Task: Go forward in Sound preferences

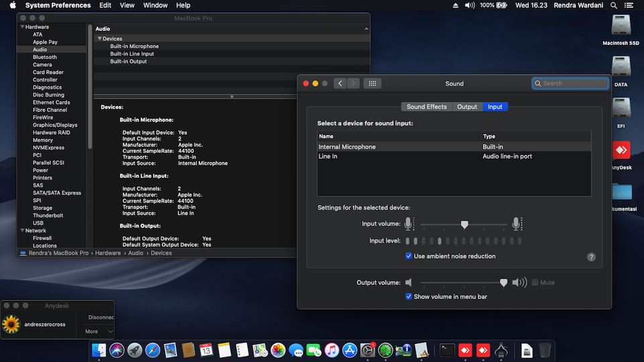Action: click(x=354, y=83)
